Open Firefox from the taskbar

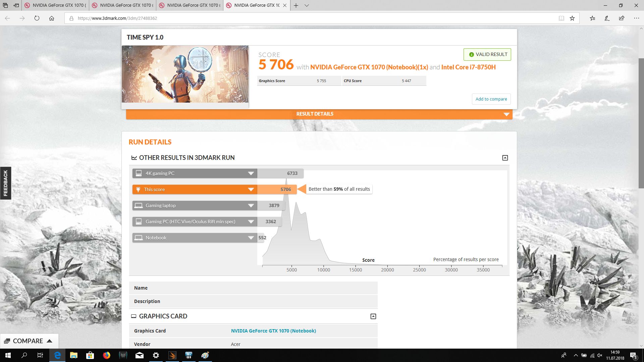(107, 355)
